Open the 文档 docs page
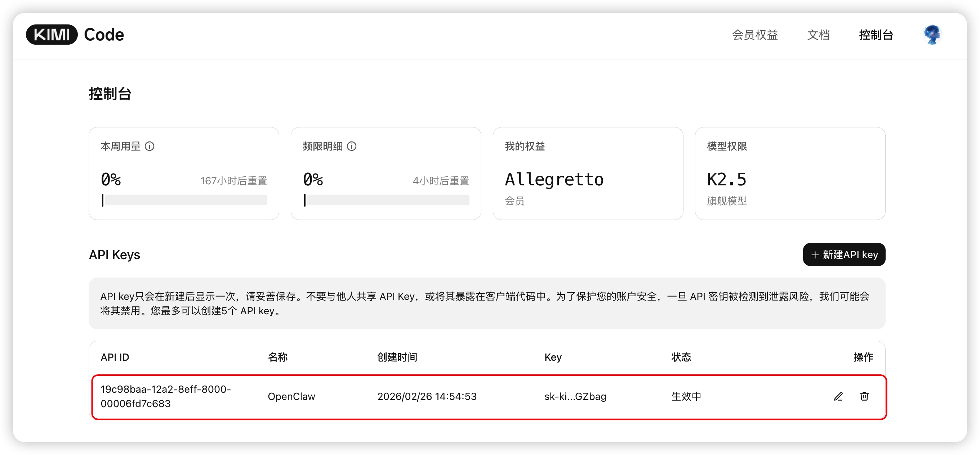Image resolution: width=980 pixels, height=455 pixels. (818, 35)
